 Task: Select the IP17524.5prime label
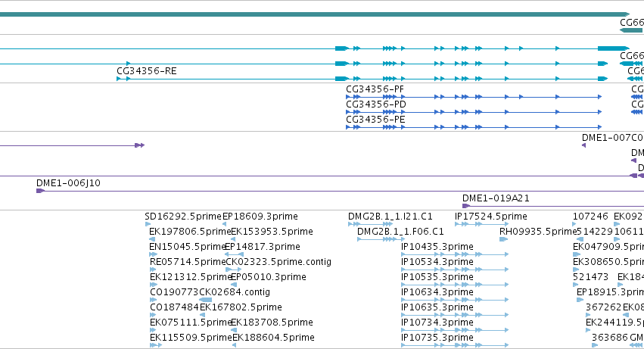click(x=491, y=217)
